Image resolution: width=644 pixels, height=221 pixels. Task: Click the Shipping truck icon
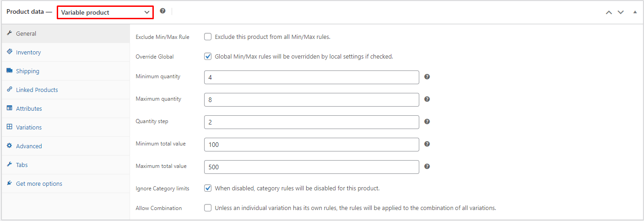pos(9,71)
